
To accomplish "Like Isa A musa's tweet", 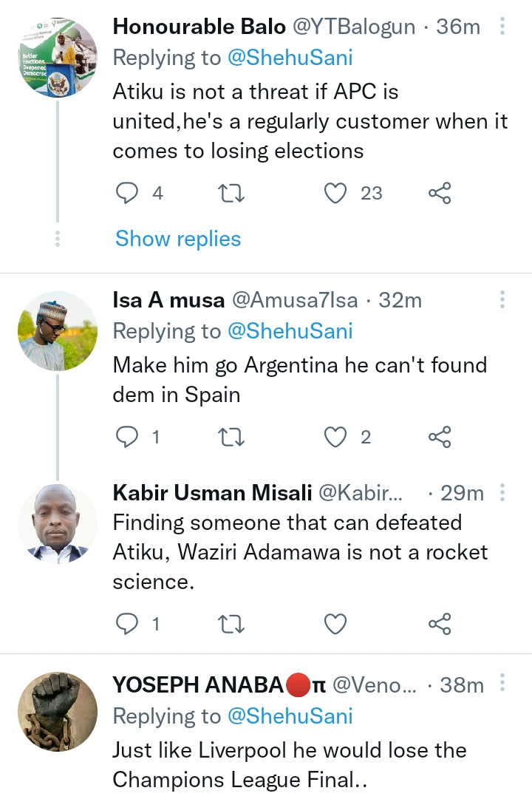I will pyautogui.click(x=336, y=438).
